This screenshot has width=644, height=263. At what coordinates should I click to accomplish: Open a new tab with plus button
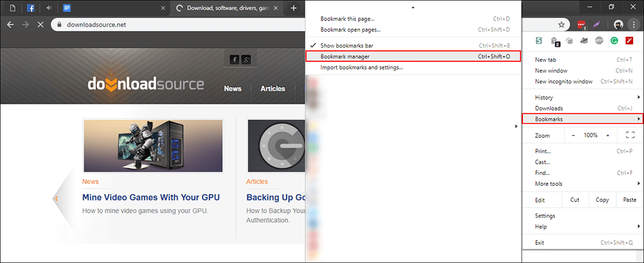point(293,8)
